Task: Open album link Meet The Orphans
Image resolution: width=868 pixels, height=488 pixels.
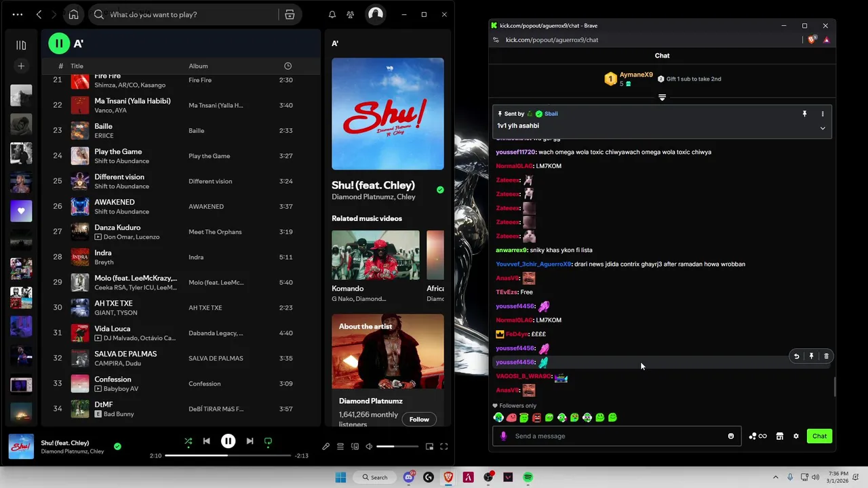Action: (x=215, y=232)
